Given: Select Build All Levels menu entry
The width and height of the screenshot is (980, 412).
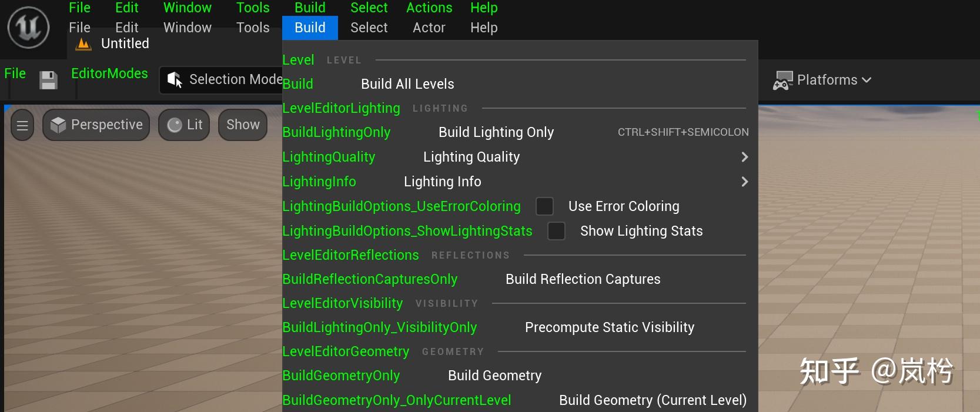Looking at the screenshot, I should pyautogui.click(x=407, y=84).
